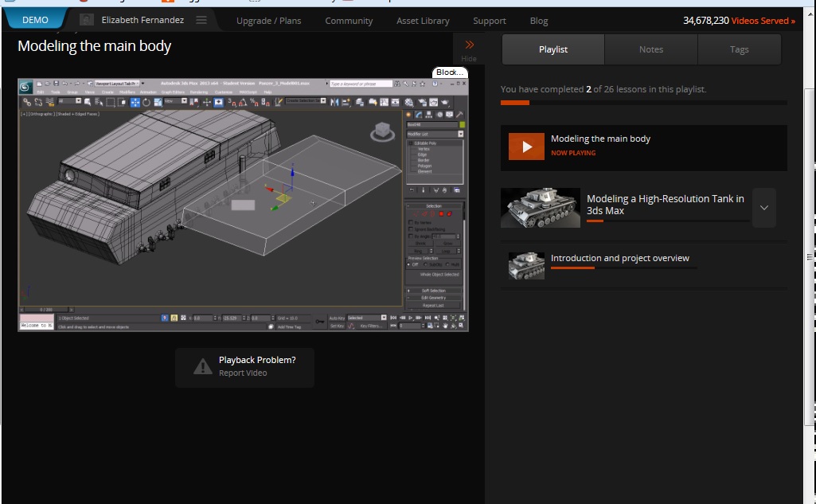The width and height of the screenshot is (816, 504).
Task: Open the Modifier List dropdown
Action: 462,134
